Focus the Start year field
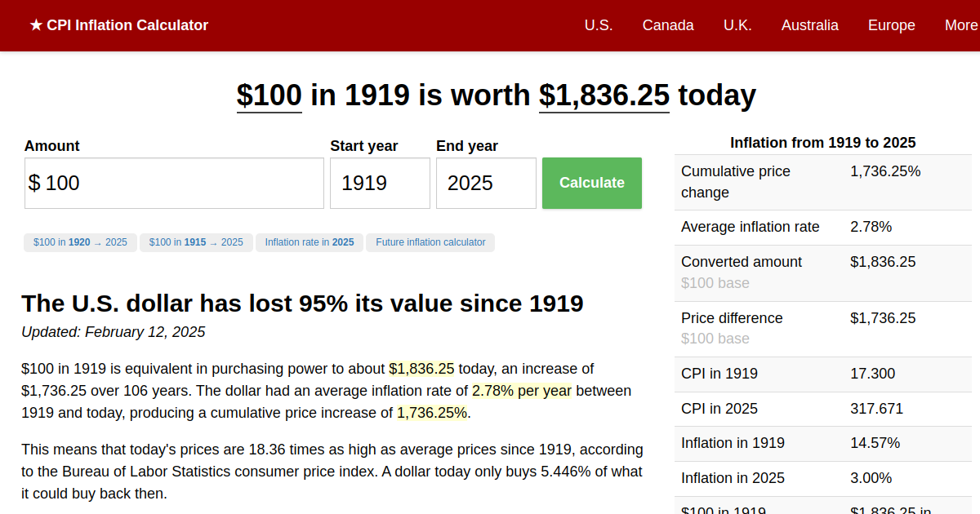The image size is (980, 514). [x=380, y=184]
